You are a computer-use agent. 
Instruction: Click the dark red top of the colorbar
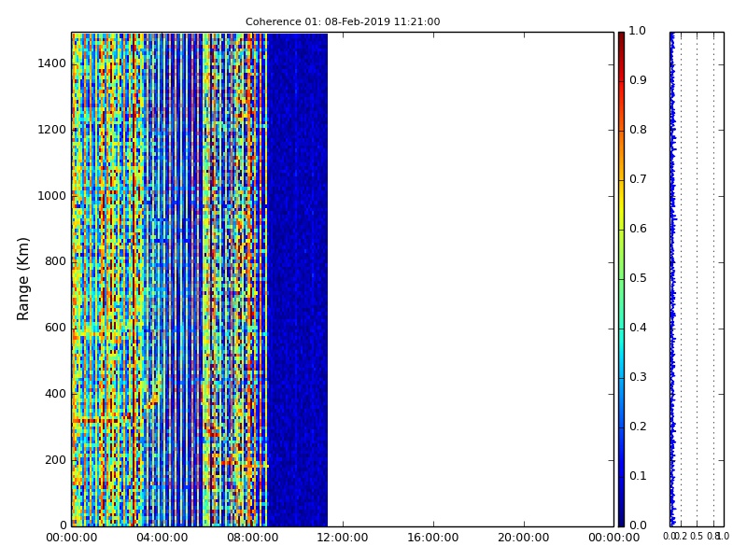click(621, 40)
